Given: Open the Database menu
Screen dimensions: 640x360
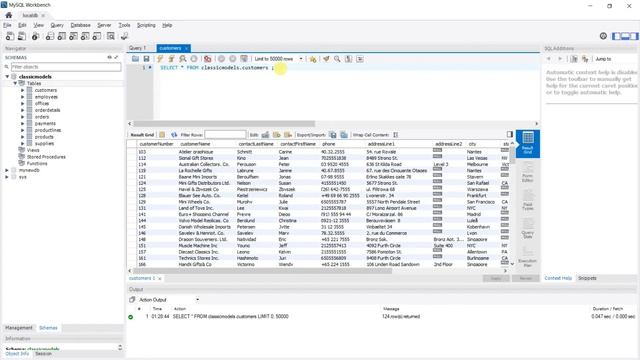Looking at the screenshot, I should (80, 25).
